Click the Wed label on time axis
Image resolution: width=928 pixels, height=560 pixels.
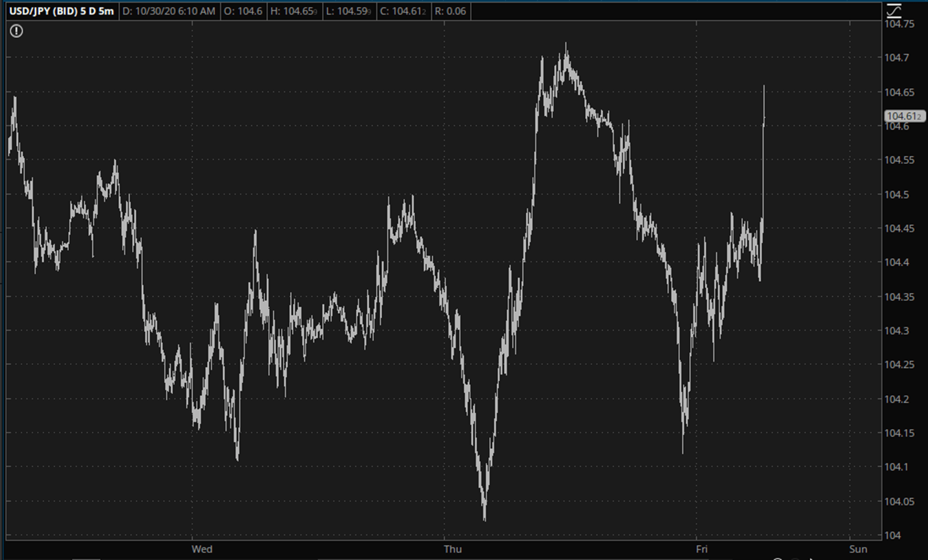202,549
